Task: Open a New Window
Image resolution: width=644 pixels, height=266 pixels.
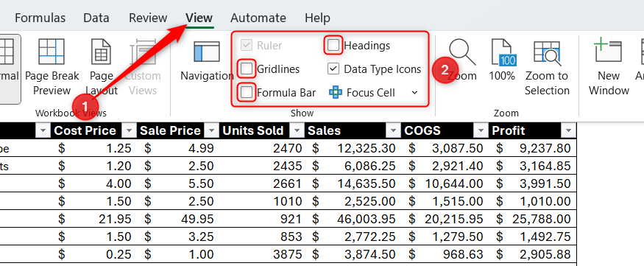Action: click(609, 68)
